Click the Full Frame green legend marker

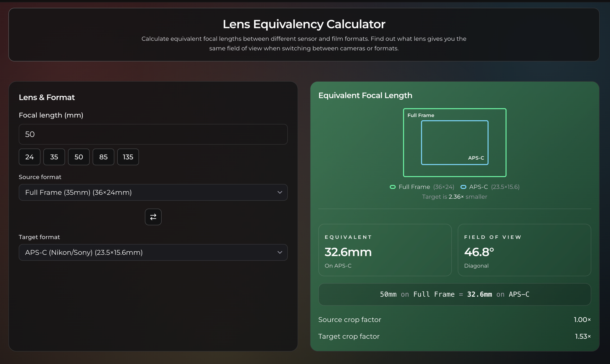pos(393,187)
